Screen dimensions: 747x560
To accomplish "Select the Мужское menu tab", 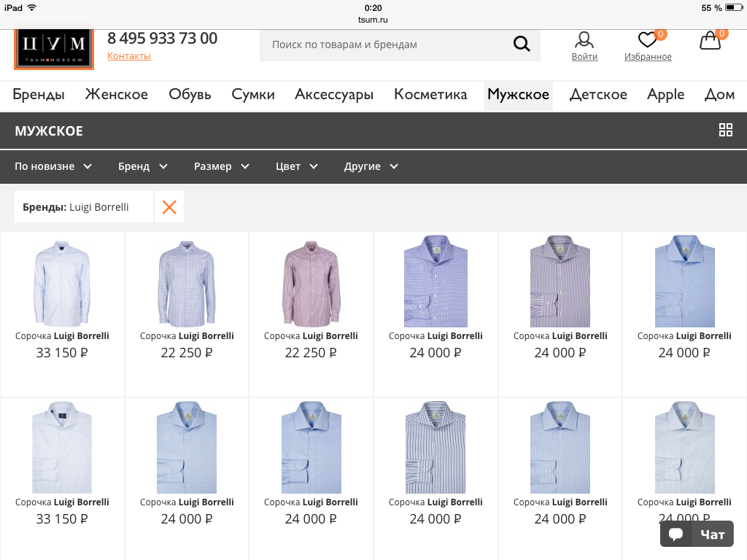I will [519, 95].
